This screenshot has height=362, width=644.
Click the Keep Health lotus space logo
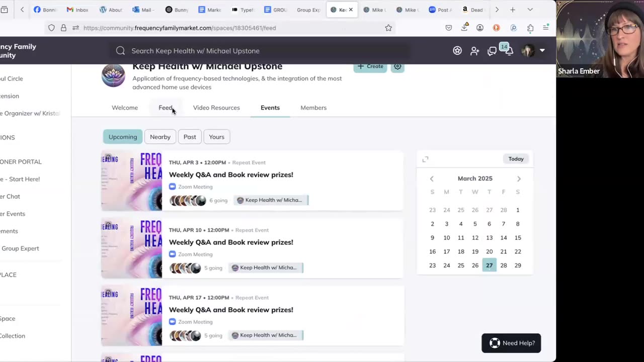(113, 75)
